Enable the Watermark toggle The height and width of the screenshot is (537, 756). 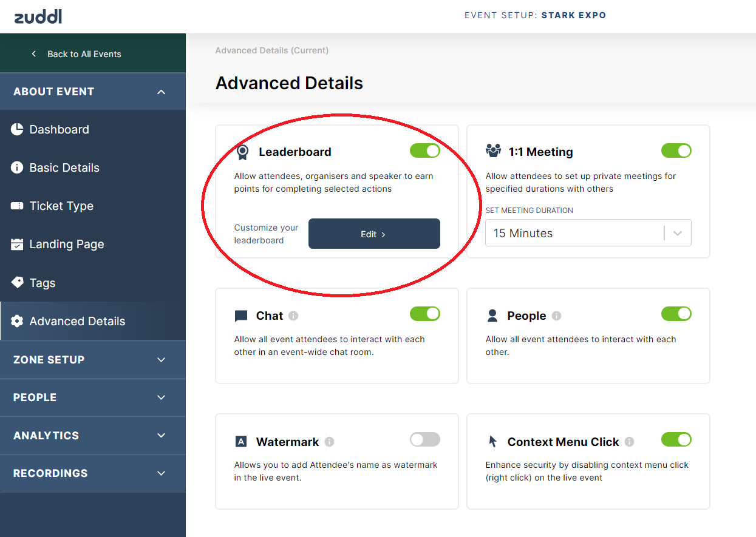(425, 439)
